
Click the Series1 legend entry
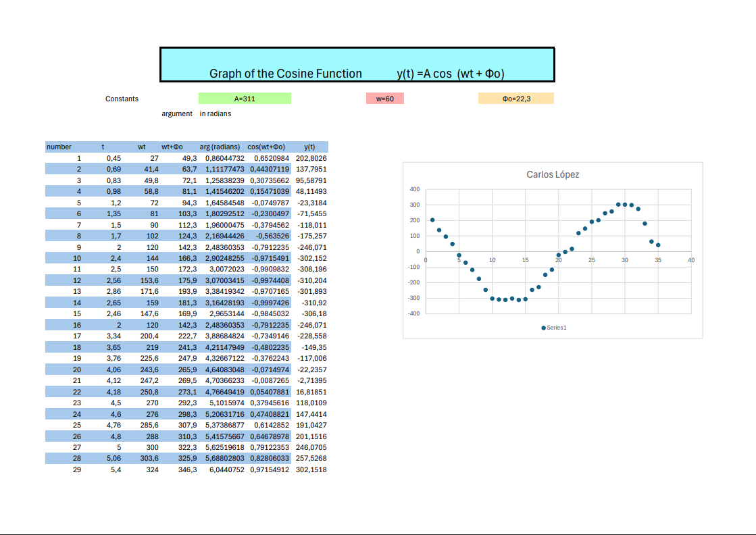[x=554, y=328]
